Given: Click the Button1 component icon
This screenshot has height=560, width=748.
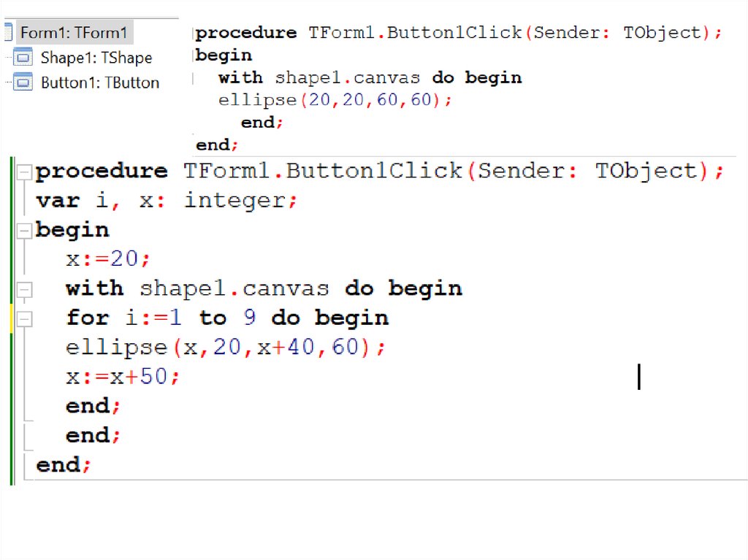Looking at the screenshot, I should (23, 83).
